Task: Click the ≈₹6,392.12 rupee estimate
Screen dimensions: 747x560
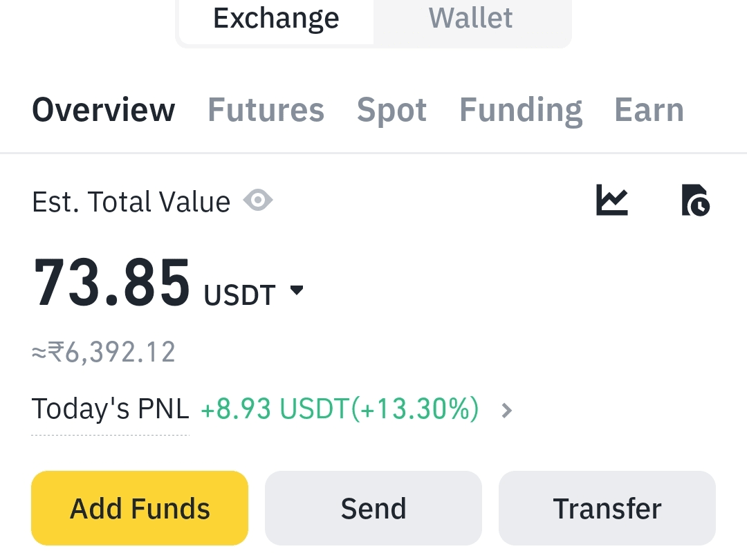Action: (x=104, y=352)
